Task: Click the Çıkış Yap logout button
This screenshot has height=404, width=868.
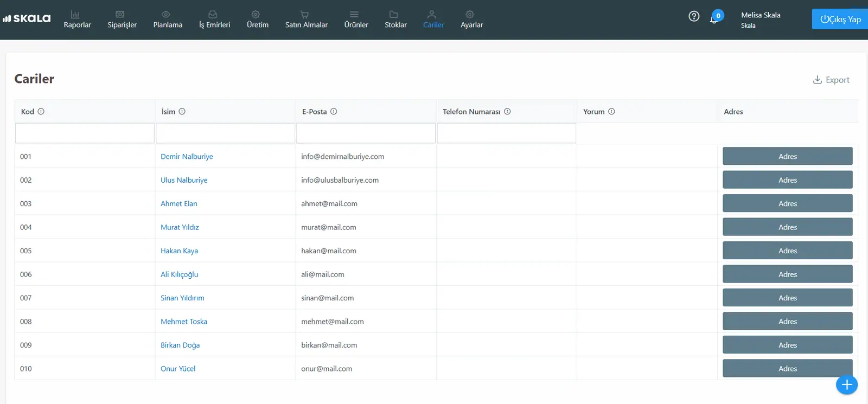Action: pyautogui.click(x=840, y=19)
